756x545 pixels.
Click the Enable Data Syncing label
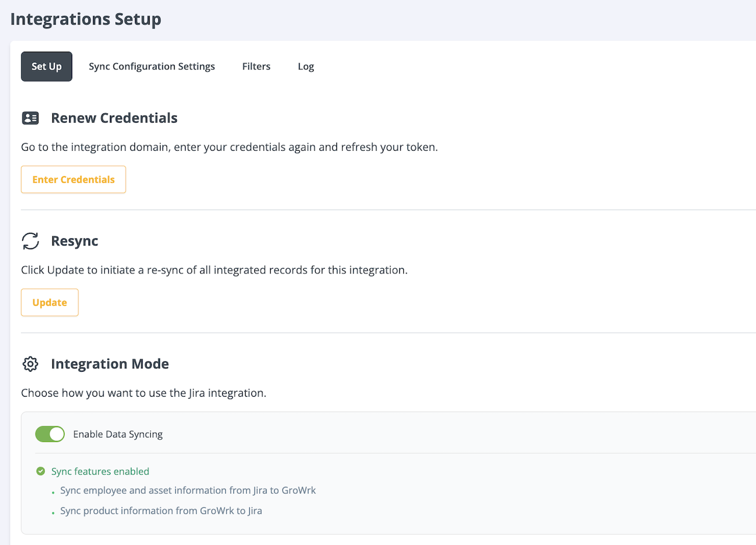(x=118, y=433)
